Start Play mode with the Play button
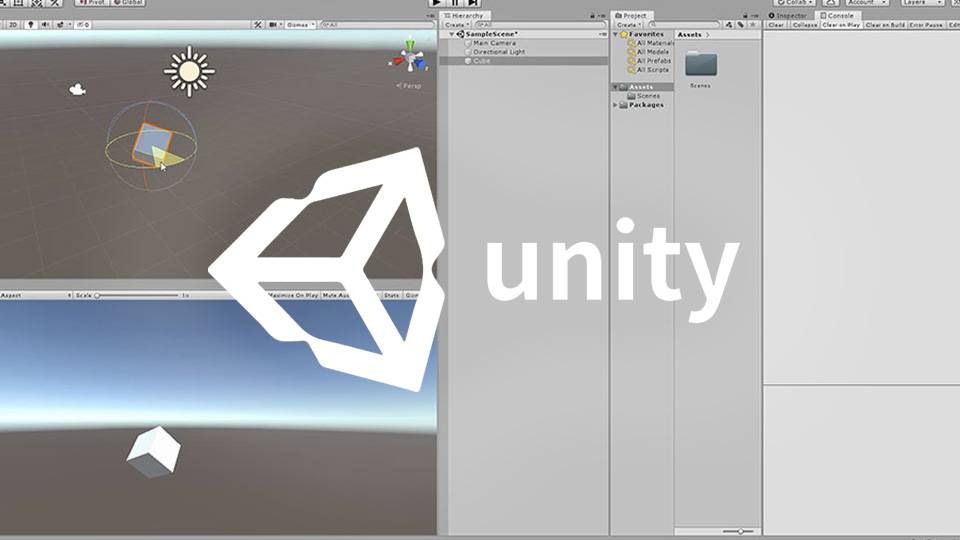 pos(436,2)
